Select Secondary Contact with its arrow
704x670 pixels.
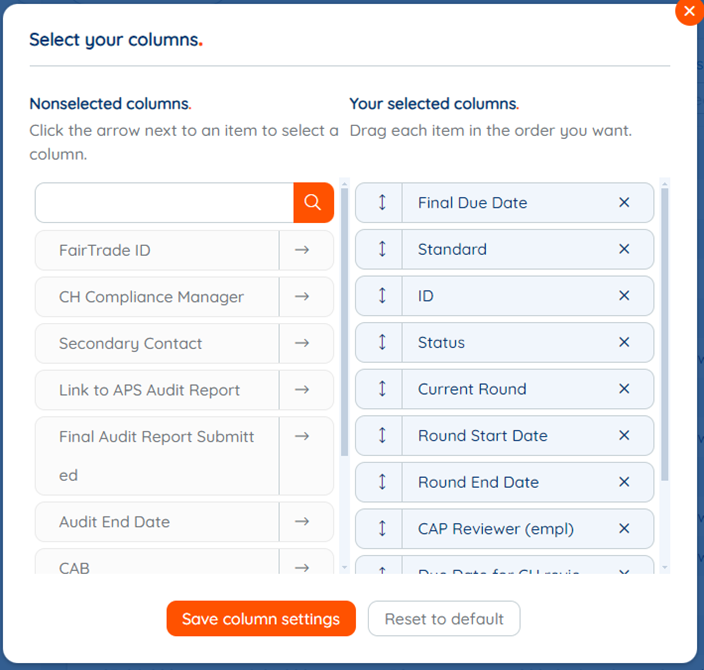(302, 343)
